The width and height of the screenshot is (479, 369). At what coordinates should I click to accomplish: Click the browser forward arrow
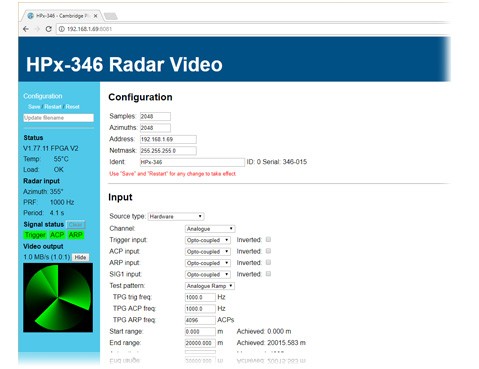tap(37, 29)
